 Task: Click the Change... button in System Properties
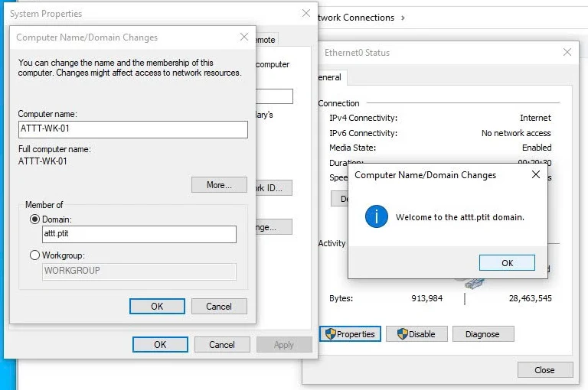[274, 227]
